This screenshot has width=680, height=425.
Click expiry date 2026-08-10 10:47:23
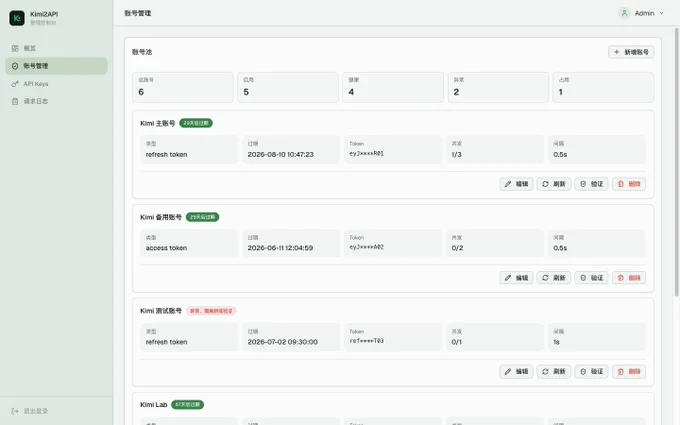pos(281,154)
